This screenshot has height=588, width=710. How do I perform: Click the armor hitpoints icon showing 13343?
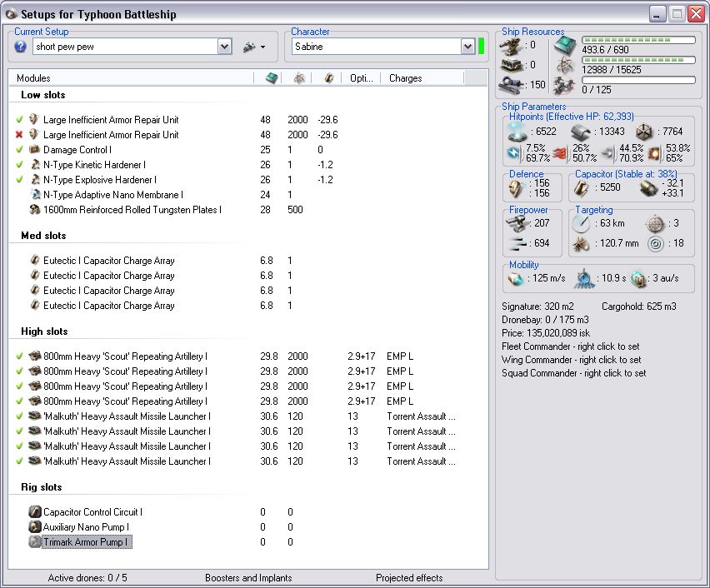click(x=581, y=132)
